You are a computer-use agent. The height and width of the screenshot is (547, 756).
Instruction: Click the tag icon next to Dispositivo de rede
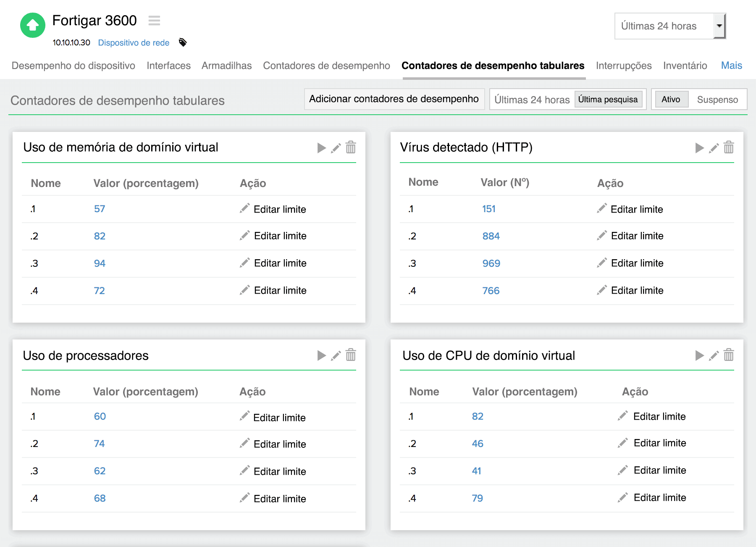(182, 42)
